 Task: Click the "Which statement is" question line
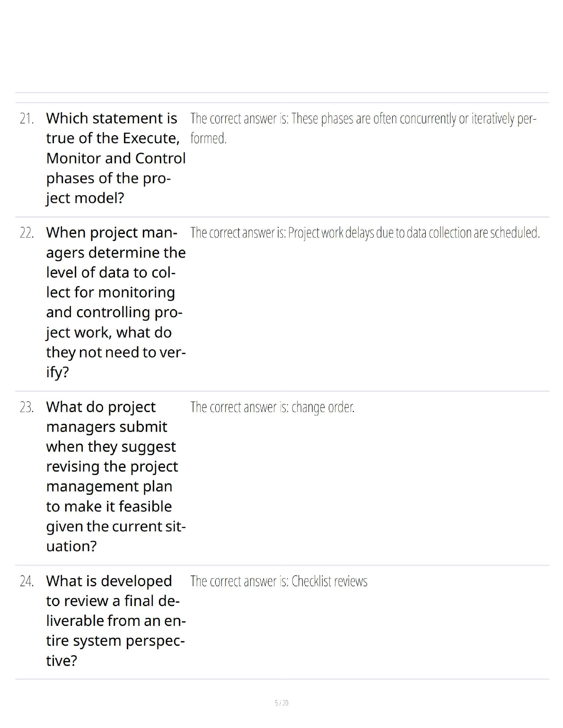[112, 118]
